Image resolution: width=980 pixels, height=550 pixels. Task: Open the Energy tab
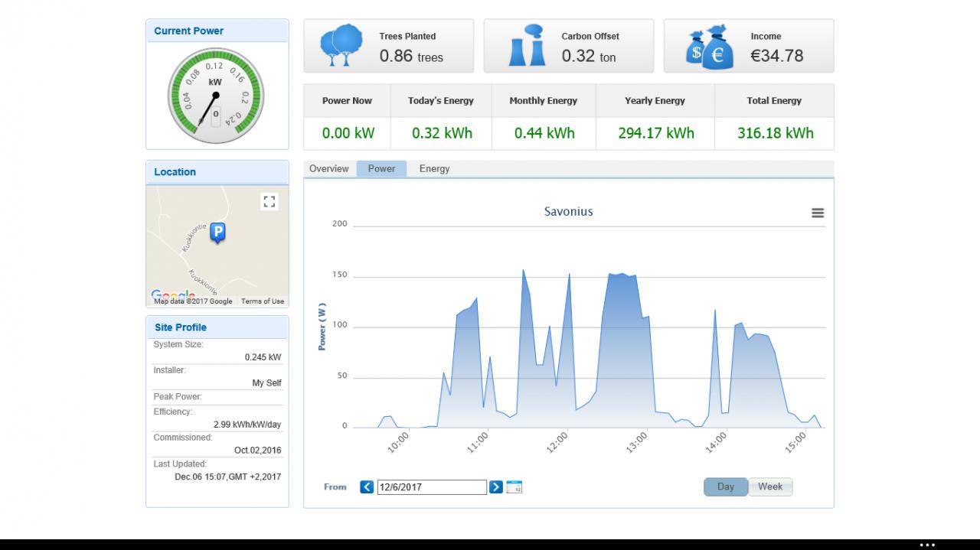(x=434, y=169)
